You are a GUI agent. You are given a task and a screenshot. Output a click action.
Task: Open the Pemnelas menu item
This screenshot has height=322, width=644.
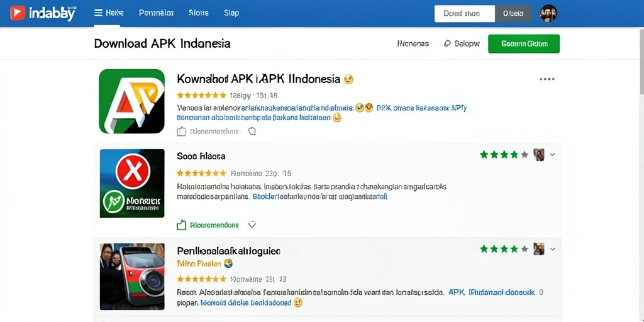[156, 13]
